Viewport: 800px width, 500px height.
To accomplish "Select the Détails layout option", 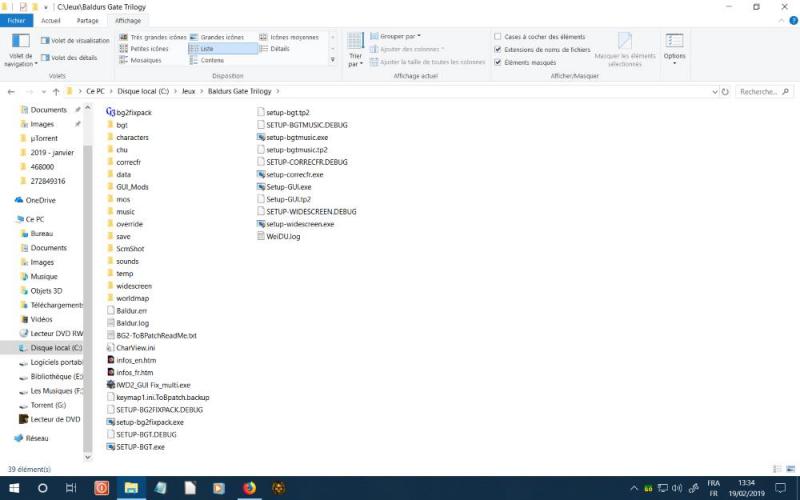I will (x=274, y=48).
